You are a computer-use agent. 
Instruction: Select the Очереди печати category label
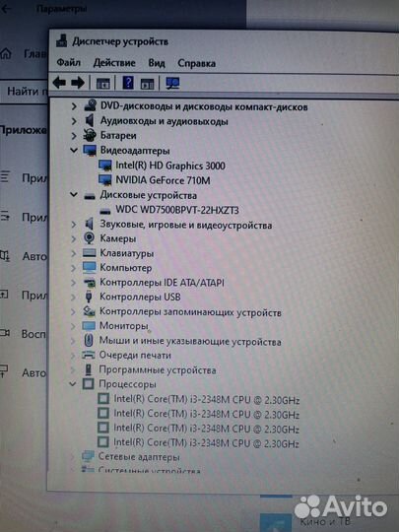point(135,356)
